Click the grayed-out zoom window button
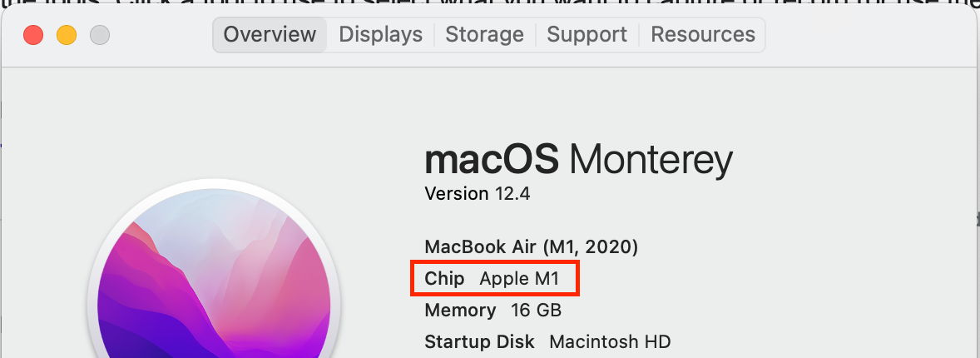The image size is (980, 358). 99,35
